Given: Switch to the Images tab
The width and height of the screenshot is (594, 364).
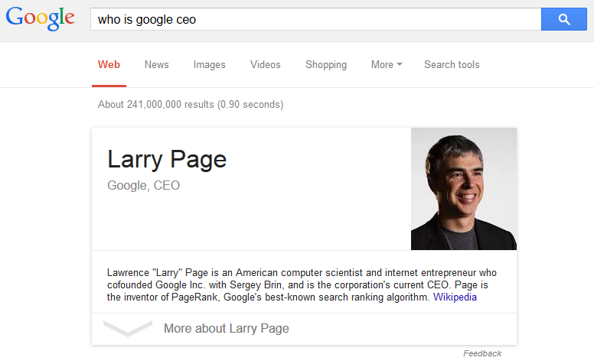Looking at the screenshot, I should coord(209,65).
